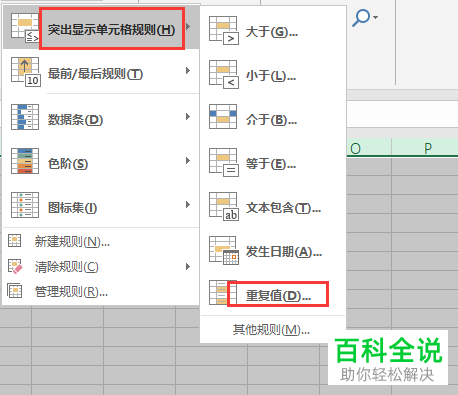Select 突出显示单元格规则(H) menu item
The width and height of the screenshot is (458, 395).
pos(101,28)
